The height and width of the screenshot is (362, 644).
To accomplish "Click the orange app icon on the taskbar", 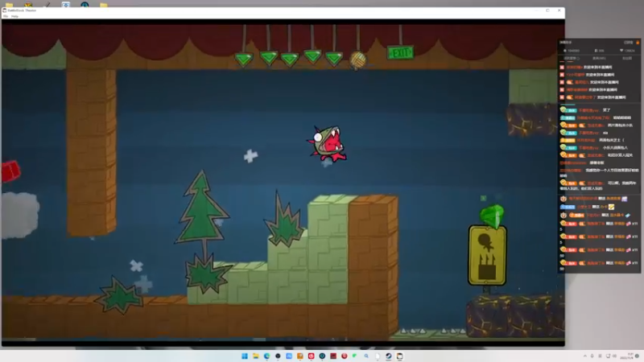I will point(299,356).
